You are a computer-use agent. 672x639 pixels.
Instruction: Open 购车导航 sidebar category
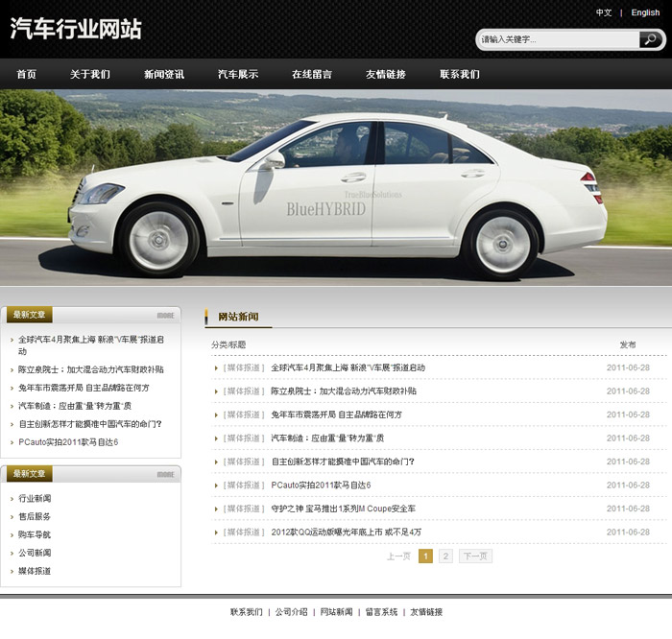(36, 534)
